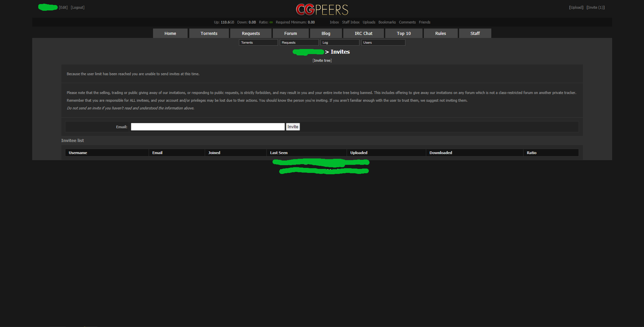
Task: Click the Up: 110.6GB stat
Action: [224, 22]
